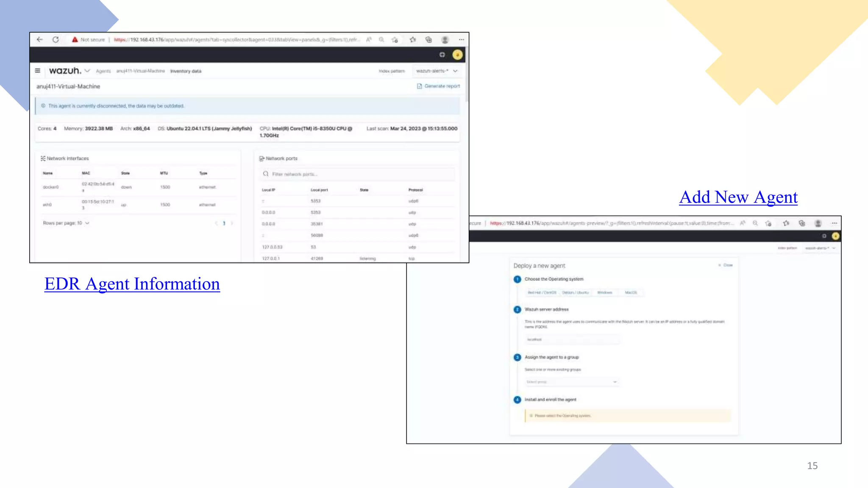The image size is (868, 488).
Task: Open the Agents breadcrumb item
Action: (103, 71)
